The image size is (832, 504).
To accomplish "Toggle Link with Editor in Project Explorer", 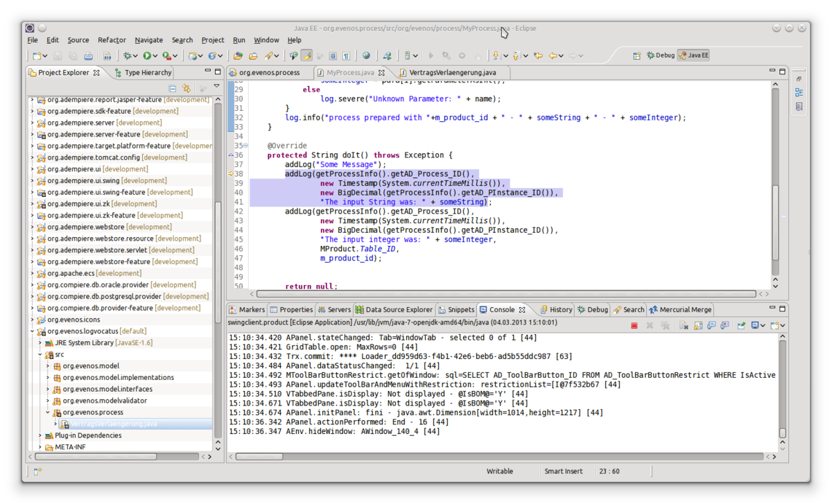I will (x=187, y=88).
